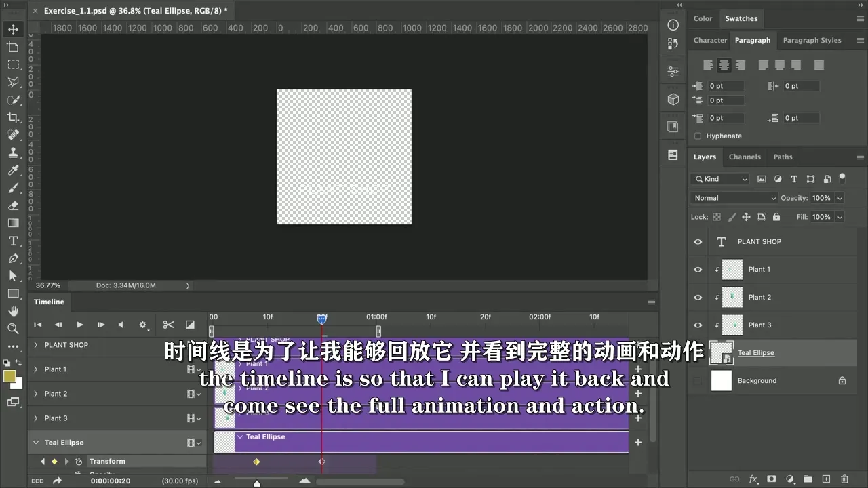Hide the PLANT SHOP text layer
Image resolution: width=868 pixels, height=488 pixels.
click(698, 242)
